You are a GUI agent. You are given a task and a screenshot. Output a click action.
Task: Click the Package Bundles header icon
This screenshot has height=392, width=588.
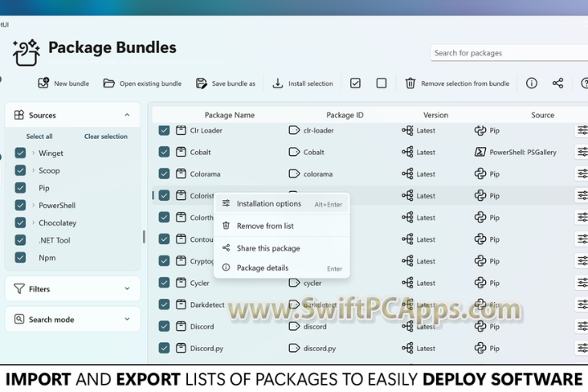26,53
